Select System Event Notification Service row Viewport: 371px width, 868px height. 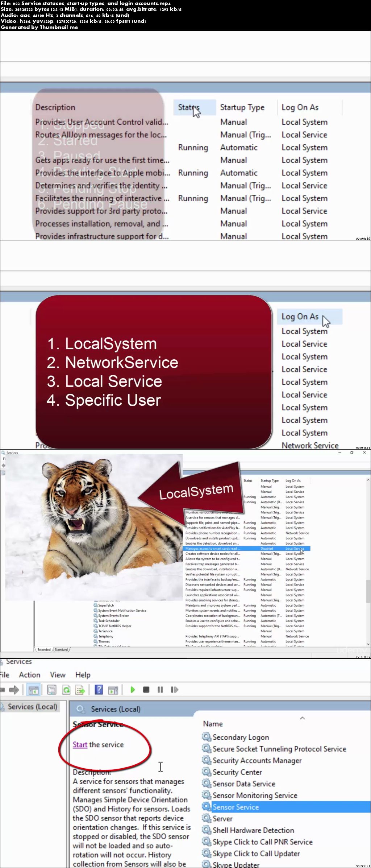pyautogui.click(x=122, y=610)
